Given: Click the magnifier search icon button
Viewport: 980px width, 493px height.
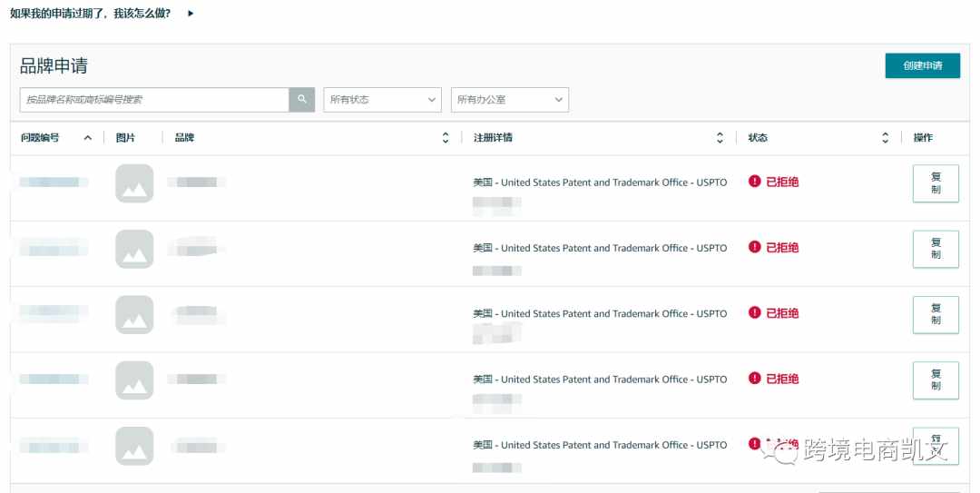Looking at the screenshot, I should coord(302,100).
